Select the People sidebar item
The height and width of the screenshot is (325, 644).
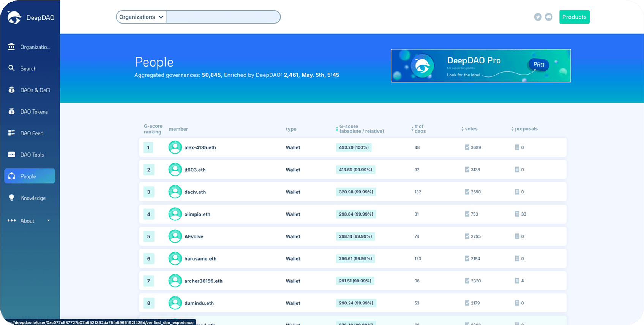(30, 176)
